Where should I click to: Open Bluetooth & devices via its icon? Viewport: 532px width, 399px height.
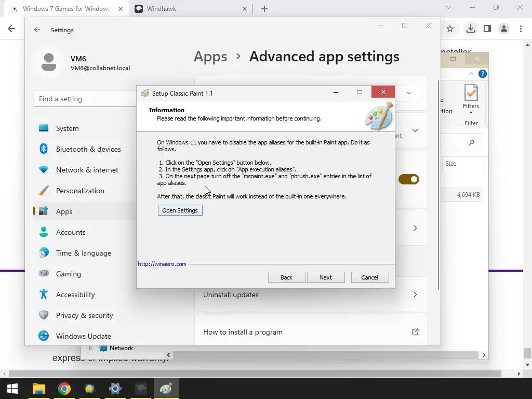[x=44, y=149]
